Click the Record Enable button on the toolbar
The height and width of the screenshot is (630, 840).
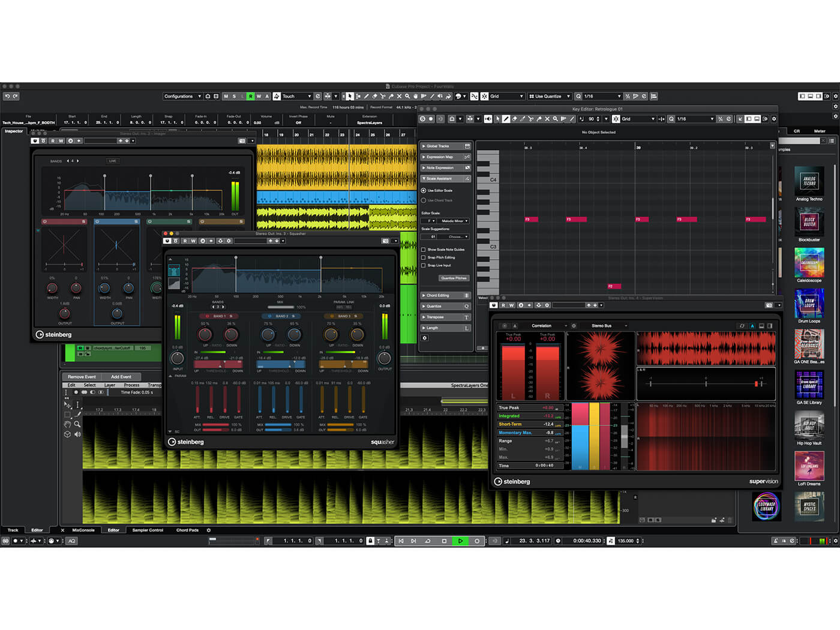coord(251,96)
